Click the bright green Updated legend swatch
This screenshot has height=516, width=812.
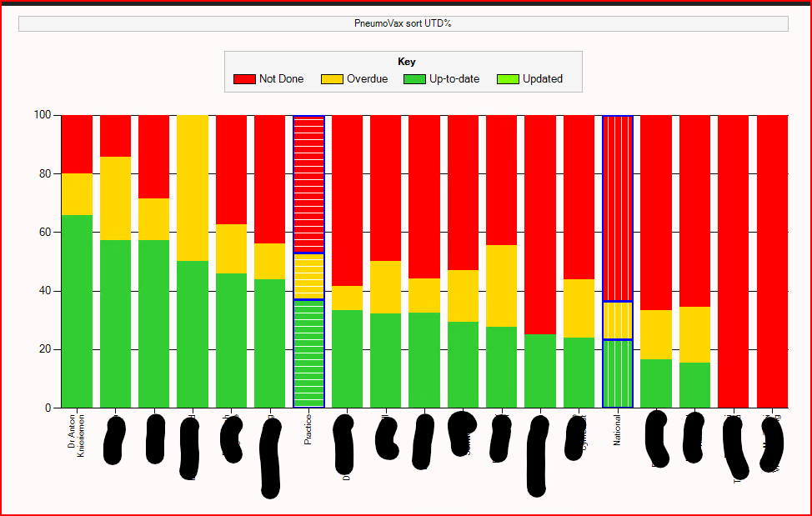tap(509, 79)
